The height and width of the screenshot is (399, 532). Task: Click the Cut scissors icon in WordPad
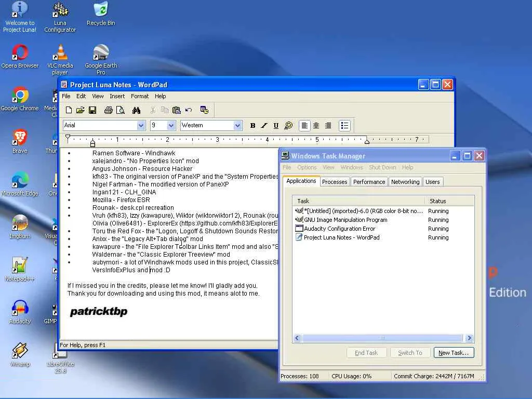[x=153, y=110]
